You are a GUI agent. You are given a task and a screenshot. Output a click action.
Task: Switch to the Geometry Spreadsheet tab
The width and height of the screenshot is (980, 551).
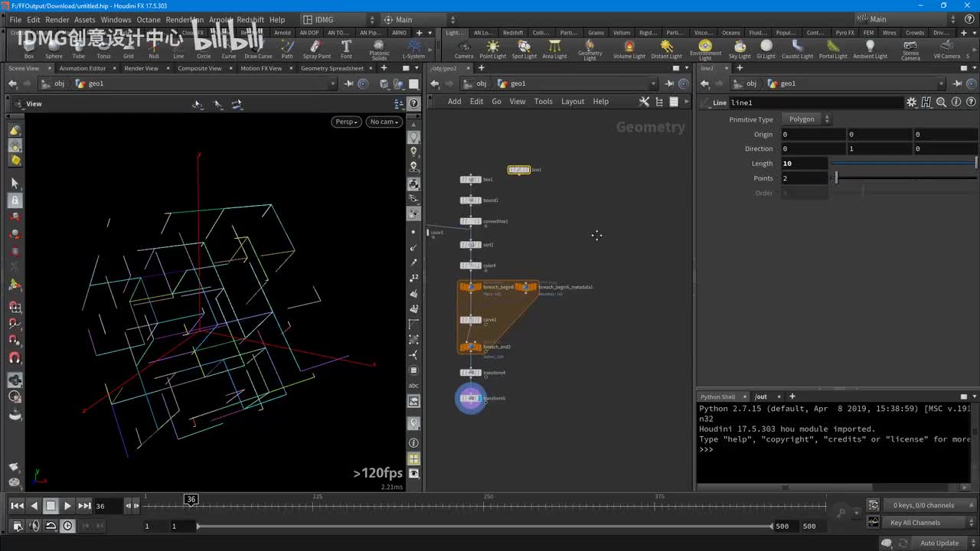point(332,68)
